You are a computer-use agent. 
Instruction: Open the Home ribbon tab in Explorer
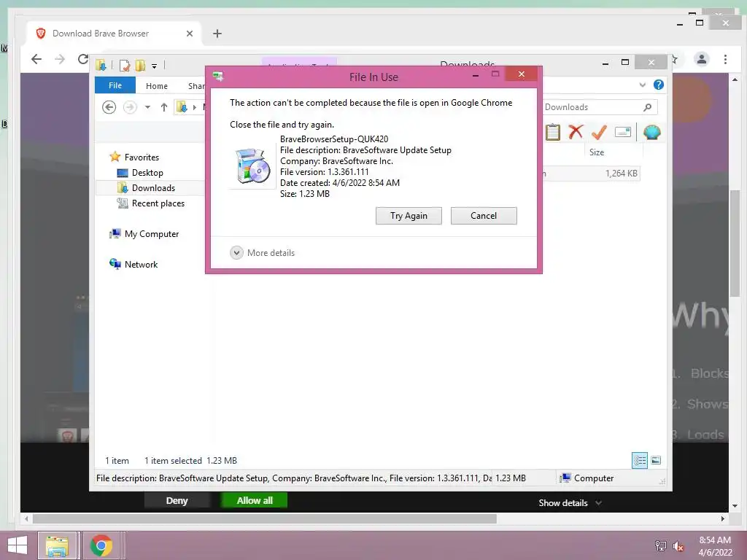pyautogui.click(x=157, y=86)
